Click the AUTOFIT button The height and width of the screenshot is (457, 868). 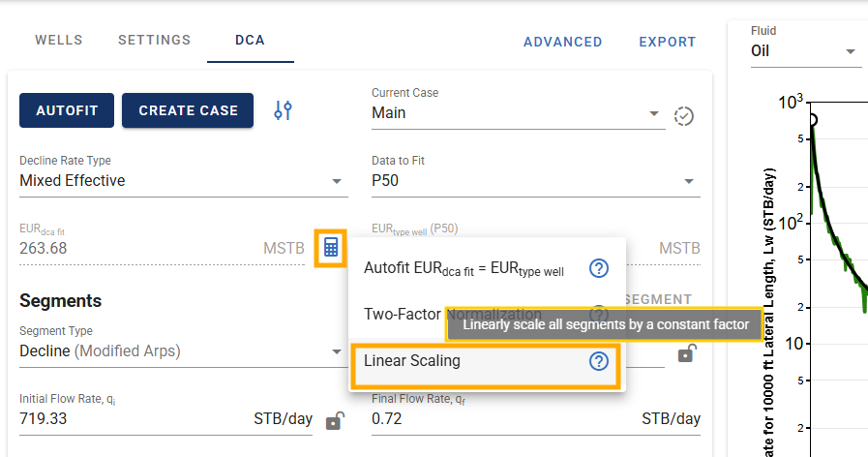tap(67, 110)
